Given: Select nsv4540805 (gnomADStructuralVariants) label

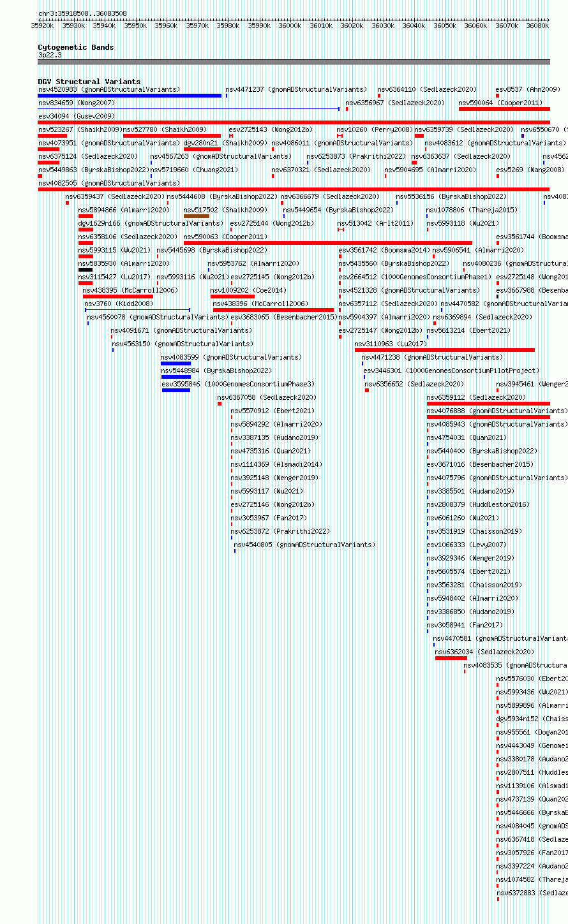Looking at the screenshot, I should (x=304, y=545).
